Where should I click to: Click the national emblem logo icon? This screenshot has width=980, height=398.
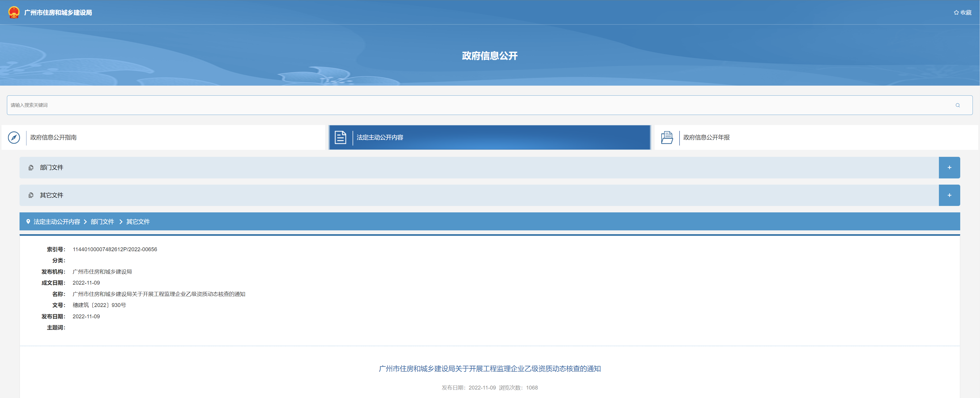click(14, 12)
